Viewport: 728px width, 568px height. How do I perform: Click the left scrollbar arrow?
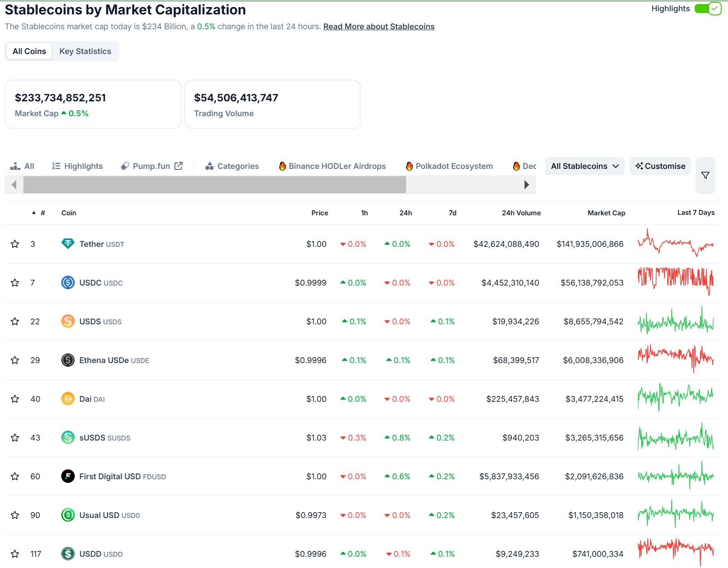click(14, 185)
